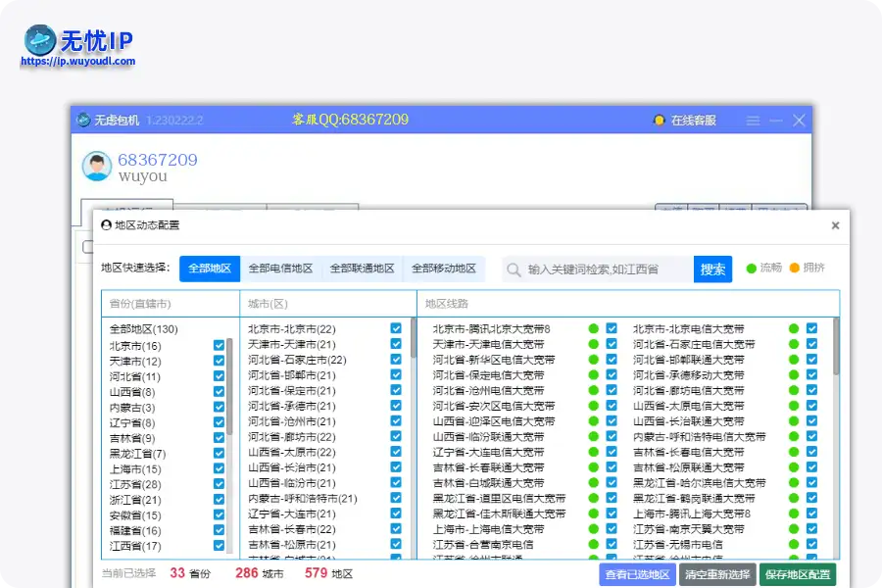Image resolution: width=882 pixels, height=588 pixels.
Task: Select the 全部电信地区 quick filter
Action: 278,269
